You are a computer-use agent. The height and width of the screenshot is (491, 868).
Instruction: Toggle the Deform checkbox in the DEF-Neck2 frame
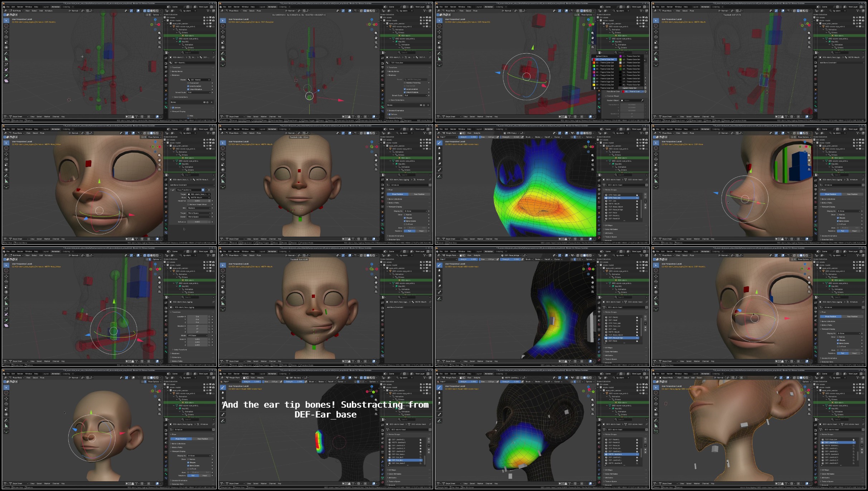tap(173, 108)
